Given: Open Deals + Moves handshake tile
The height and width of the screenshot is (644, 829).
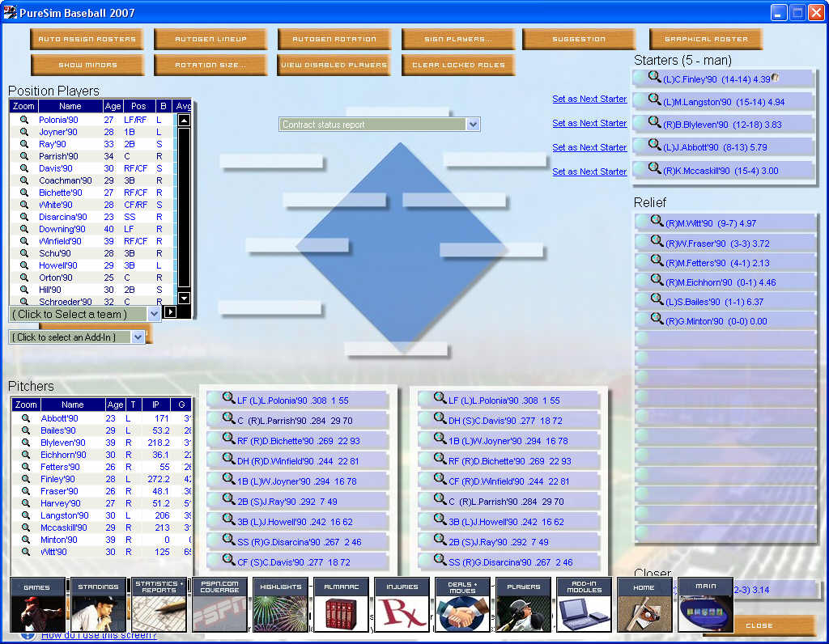Looking at the screenshot, I should point(462,605).
